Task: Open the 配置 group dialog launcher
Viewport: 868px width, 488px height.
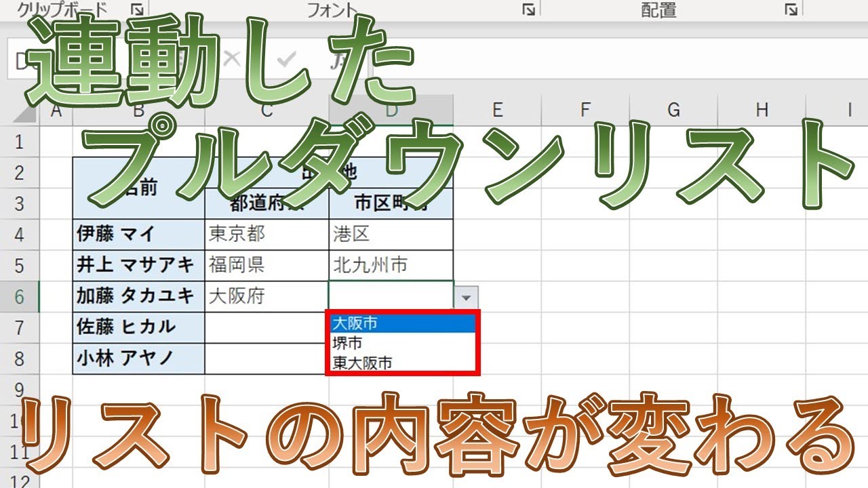Action: coord(790,9)
